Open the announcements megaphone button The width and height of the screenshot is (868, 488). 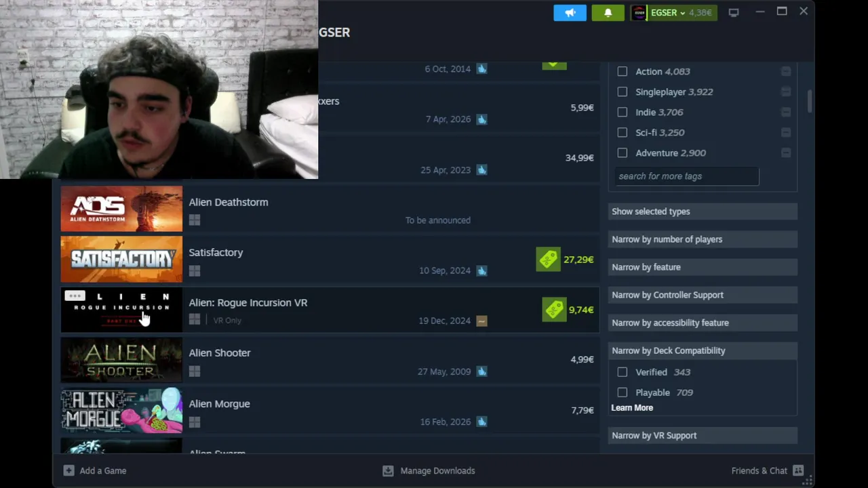(570, 13)
